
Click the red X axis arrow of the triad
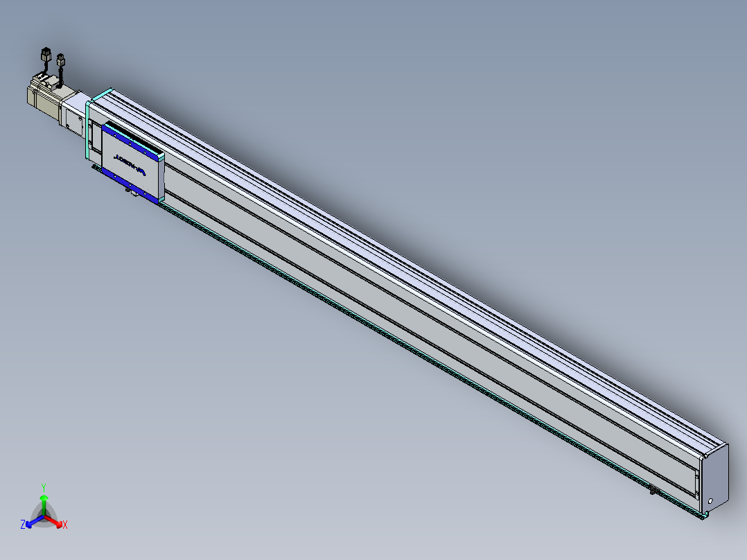pyautogui.click(x=54, y=521)
